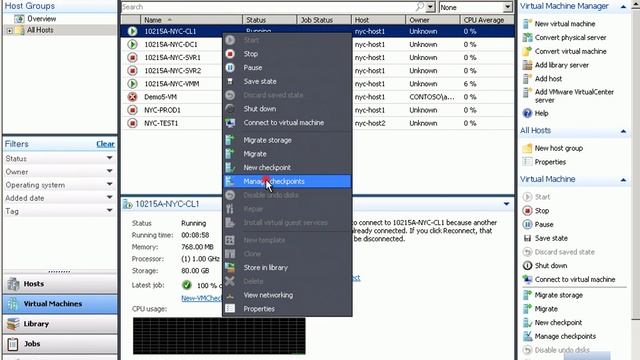
Task: Choose Migrate storage in the context menu
Action: click(287, 140)
